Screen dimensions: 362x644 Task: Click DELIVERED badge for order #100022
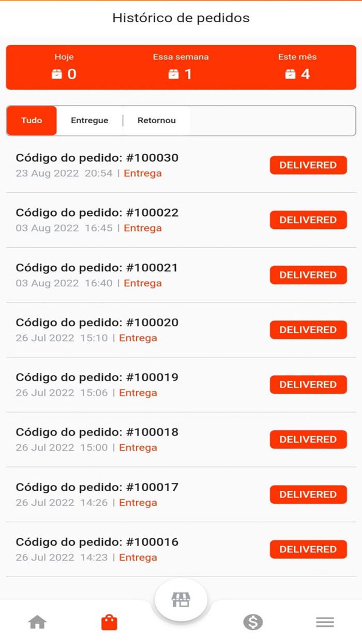308,220
